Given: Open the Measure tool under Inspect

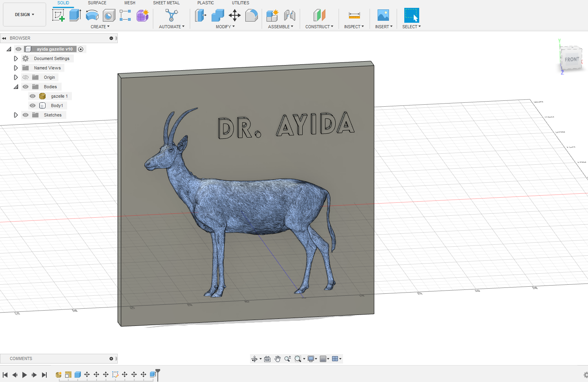Looking at the screenshot, I should pos(354,15).
